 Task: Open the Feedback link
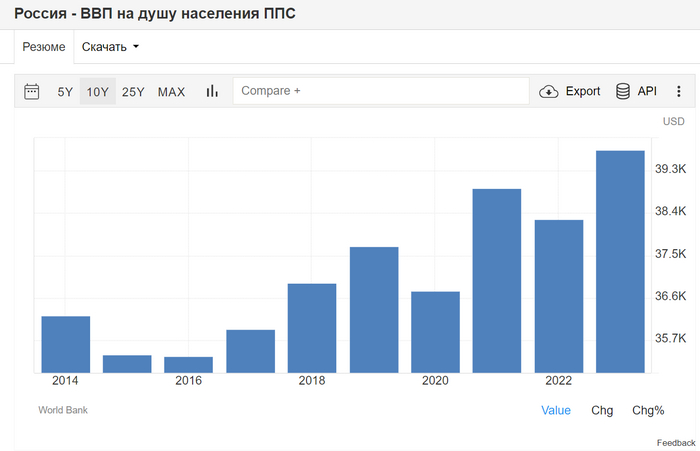(676, 442)
